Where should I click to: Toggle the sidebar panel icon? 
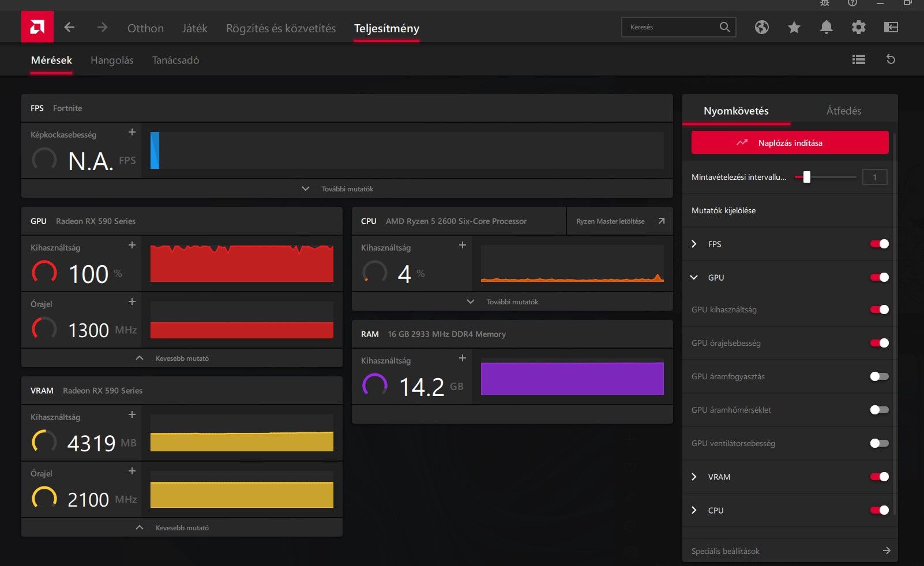pyautogui.click(x=891, y=27)
